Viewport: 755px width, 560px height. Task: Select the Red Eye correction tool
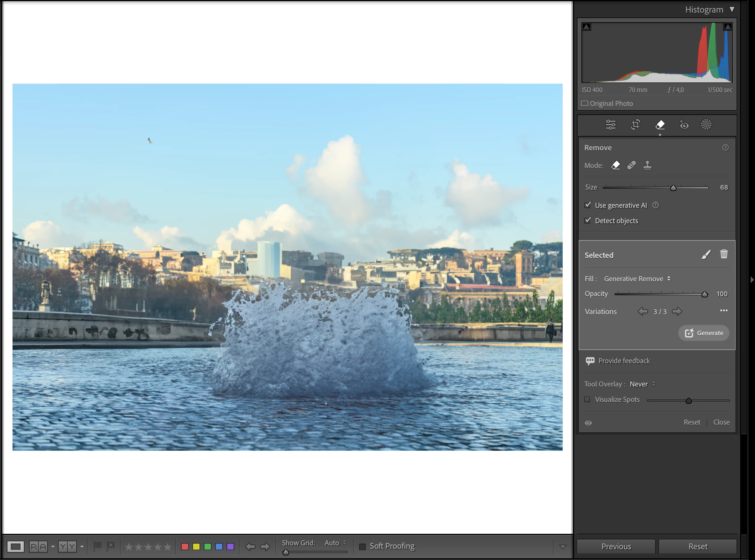click(684, 125)
